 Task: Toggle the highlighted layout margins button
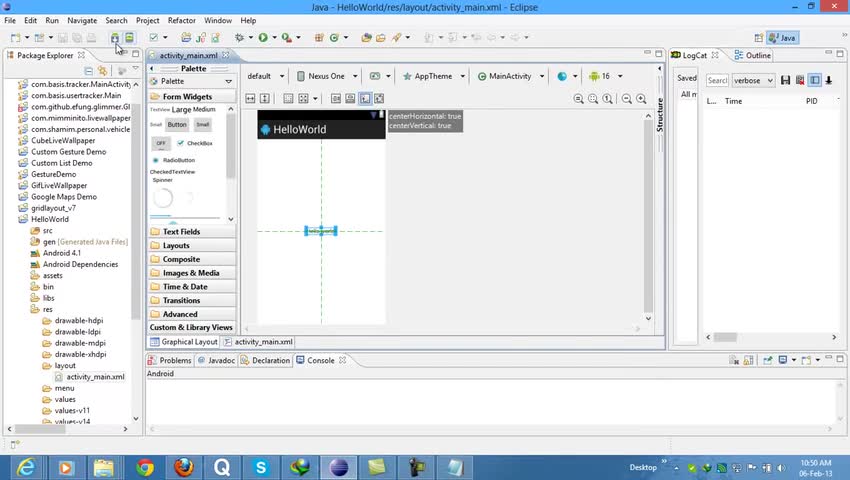pyautogui.click(x=365, y=98)
